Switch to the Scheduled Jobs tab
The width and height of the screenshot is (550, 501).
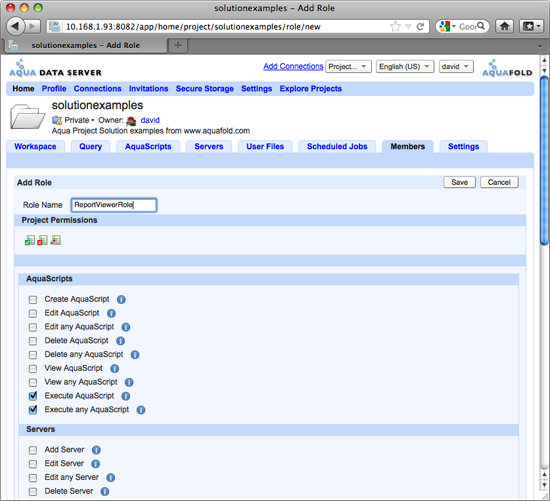pos(337,147)
